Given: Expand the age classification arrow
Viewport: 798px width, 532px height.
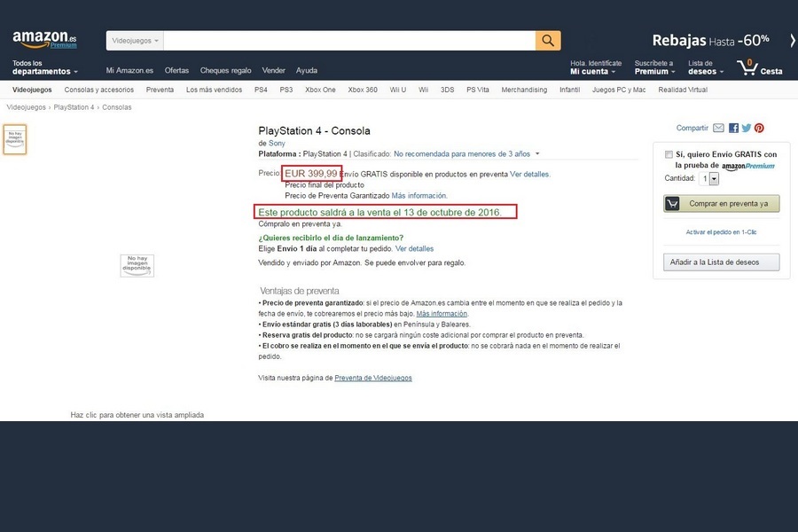Looking at the screenshot, I should pyautogui.click(x=537, y=153).
